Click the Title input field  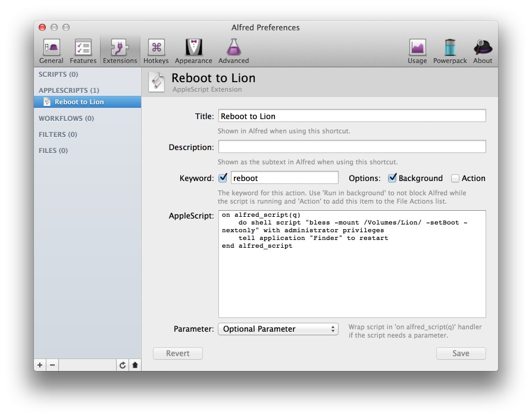[352, 116]
